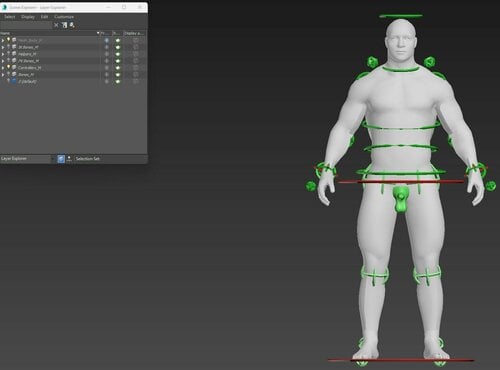The height and width of the screenshot is (370, 500).
Task: Select the Bones_H layer name
Action: click(x=26, y=75)
